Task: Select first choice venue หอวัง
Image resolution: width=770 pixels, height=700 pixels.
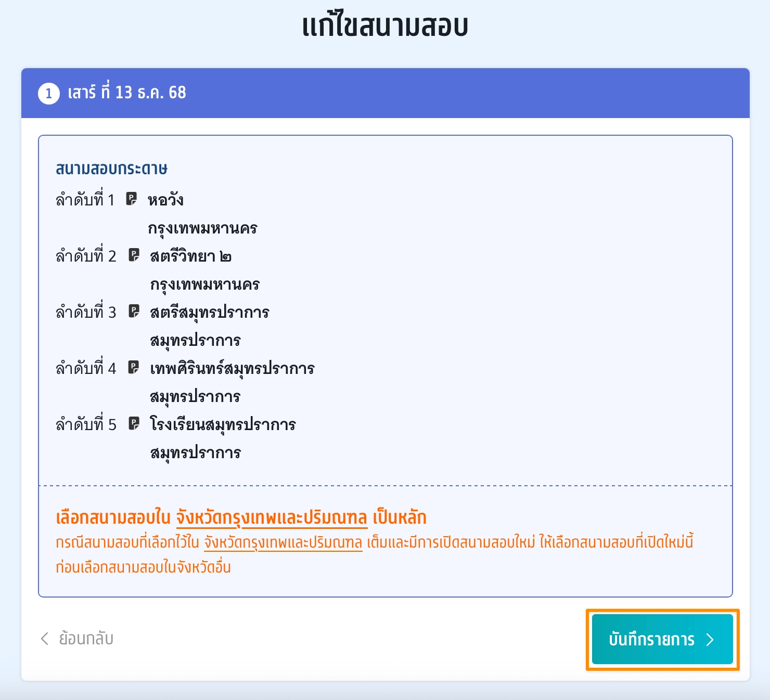Action: (165, 200)
